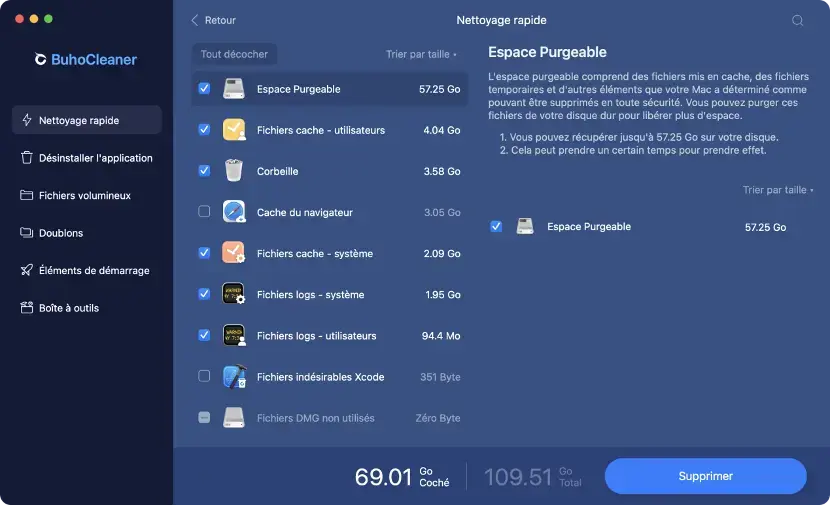
Task: Click the Espace Purgeable drive icon in list
Action: pos(233,89)
